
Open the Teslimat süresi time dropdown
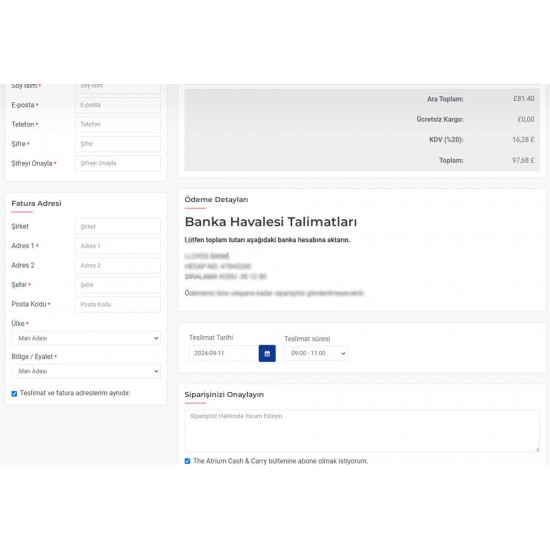(316, 353)
